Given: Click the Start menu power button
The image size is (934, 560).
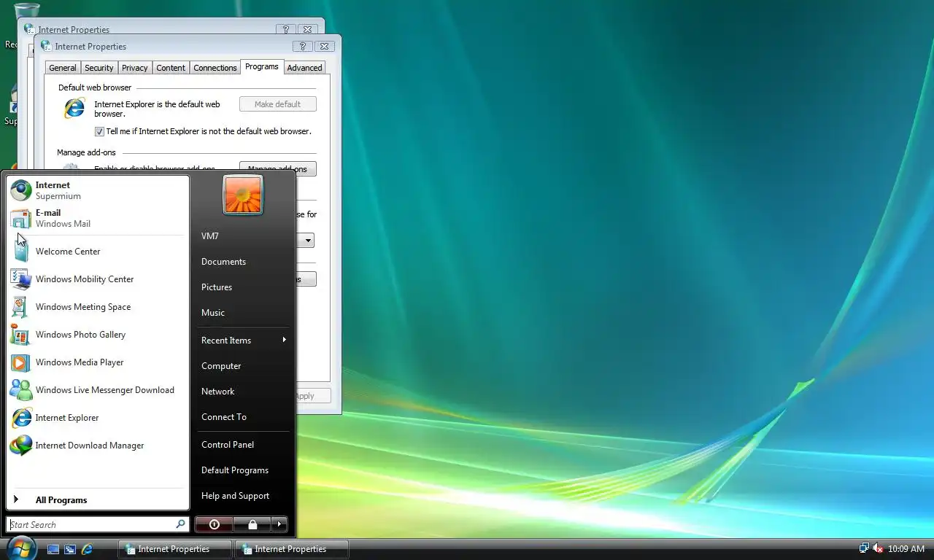Looking at the screenshot, I should tap(214, 524).
